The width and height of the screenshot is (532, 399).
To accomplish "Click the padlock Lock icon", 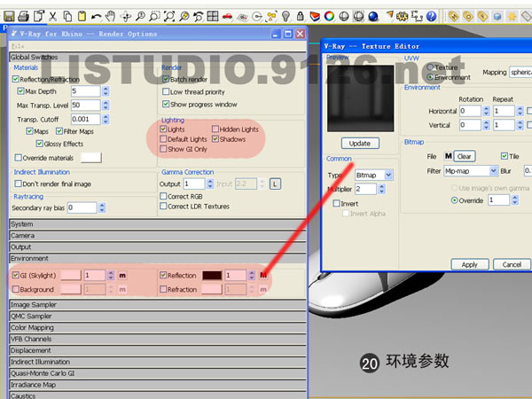I will click(301, 16).
